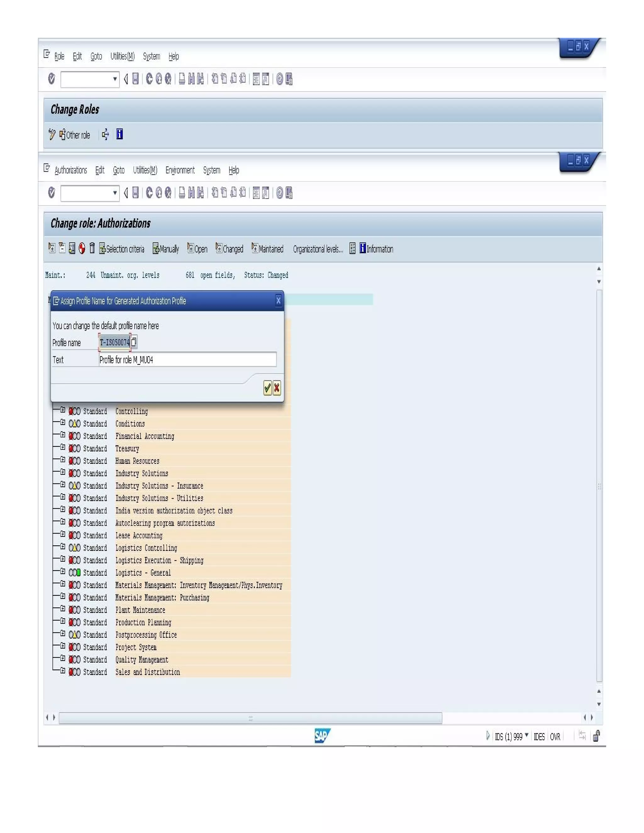Expand the Human Resources tree node
The image size is (644, 833).
[x=63, y=460]
